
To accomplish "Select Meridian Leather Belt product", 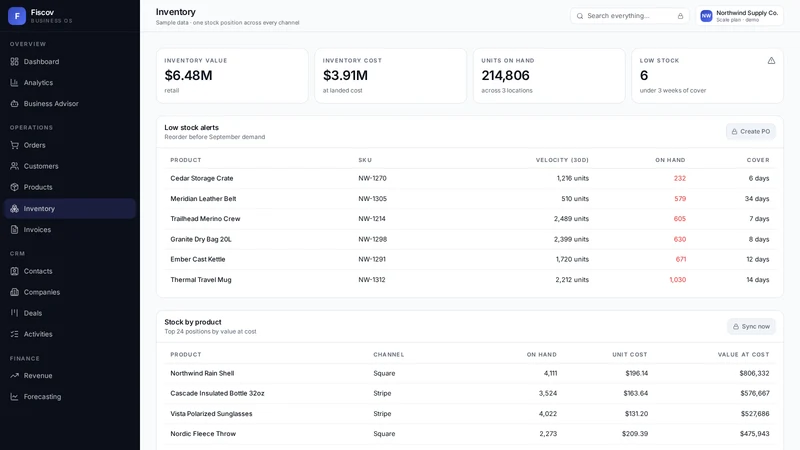I will (x=203, y=199).
